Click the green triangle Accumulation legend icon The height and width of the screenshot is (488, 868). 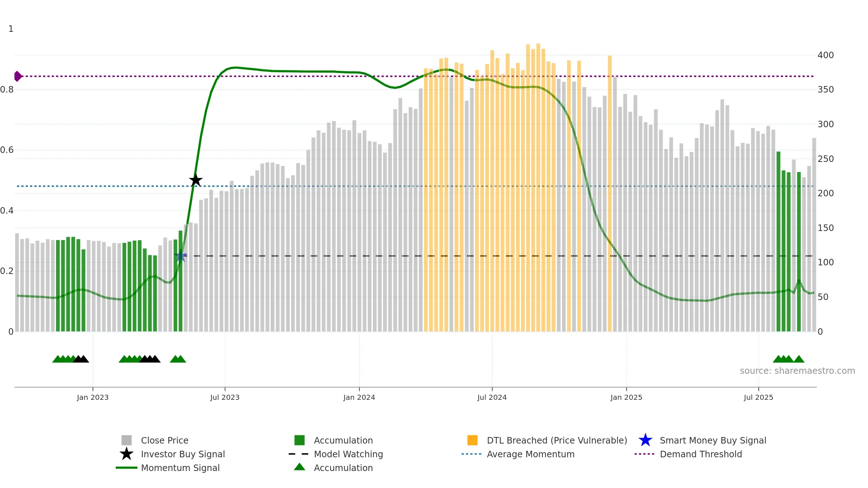click(x=299, y=467)
